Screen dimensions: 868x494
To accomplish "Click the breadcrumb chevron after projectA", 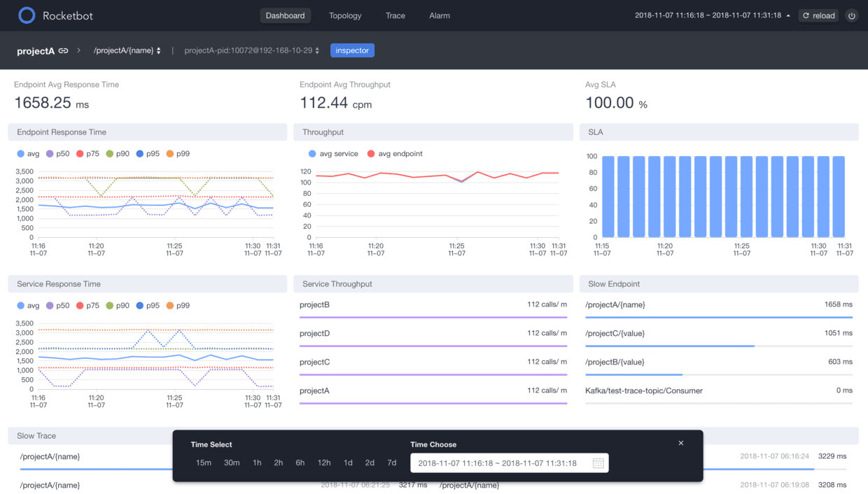I will (80, 50).
